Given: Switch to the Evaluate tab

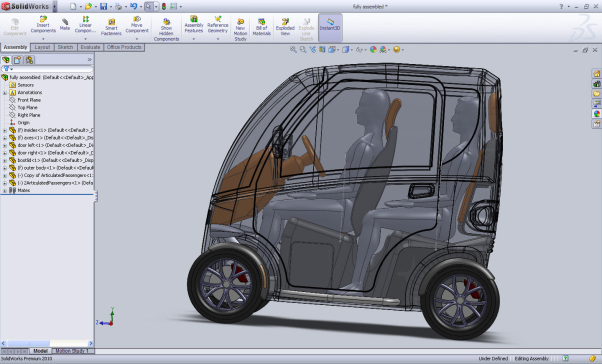Looking at the screenshot, I should click(x=90, y=47).
